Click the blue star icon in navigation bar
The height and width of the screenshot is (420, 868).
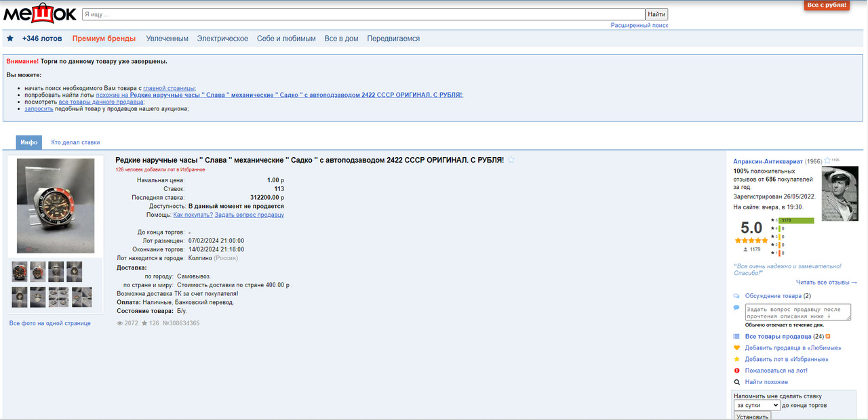[10, 39]
